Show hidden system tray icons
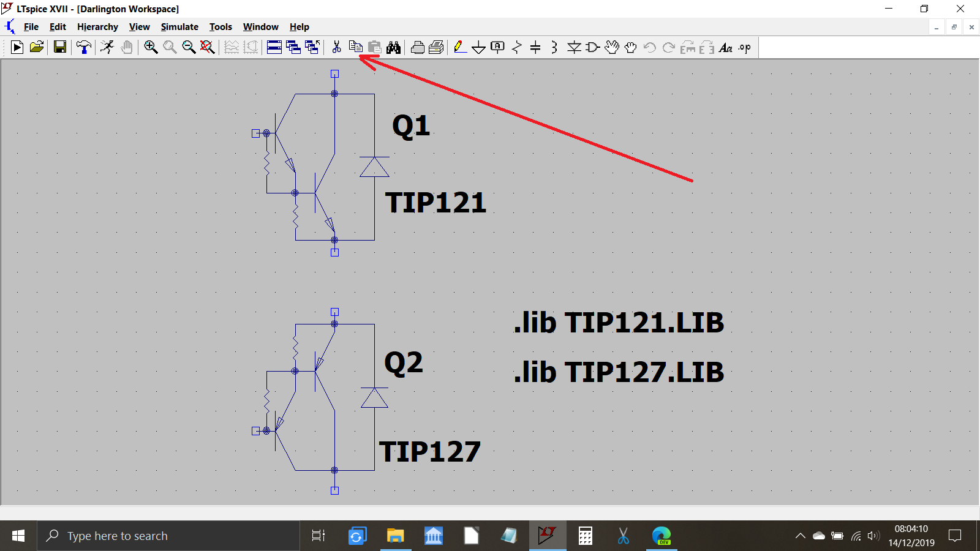Image resolution: width=980 pixels, height=551 pixels. [800, 536]
